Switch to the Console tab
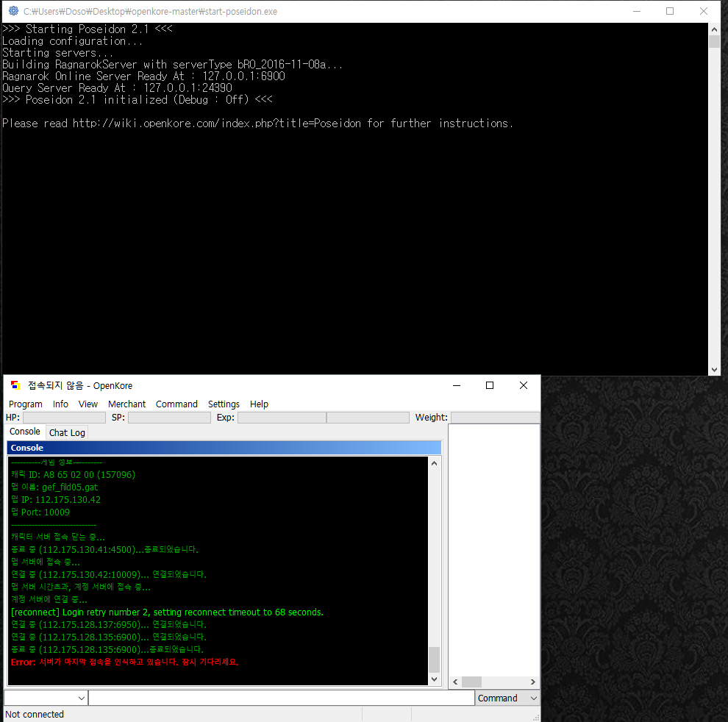Image resolution: width=728 pixels, height=722 pixels. tap(25, 432)
